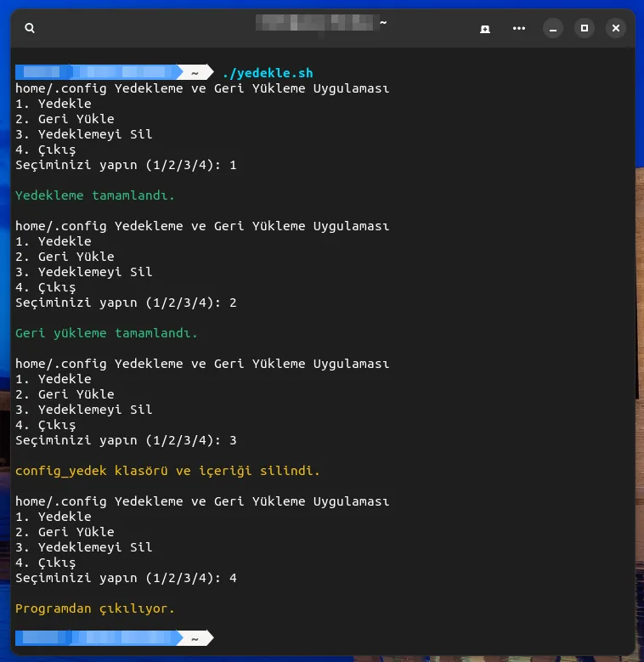Maximize the terminal window
The width and height of the screenshot is (644, 662).
585,28
